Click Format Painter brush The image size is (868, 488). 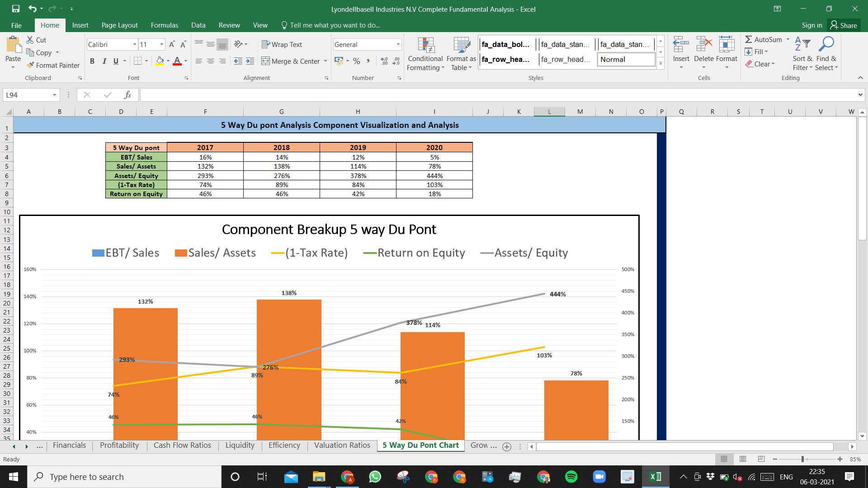click(x=53, y=65)
